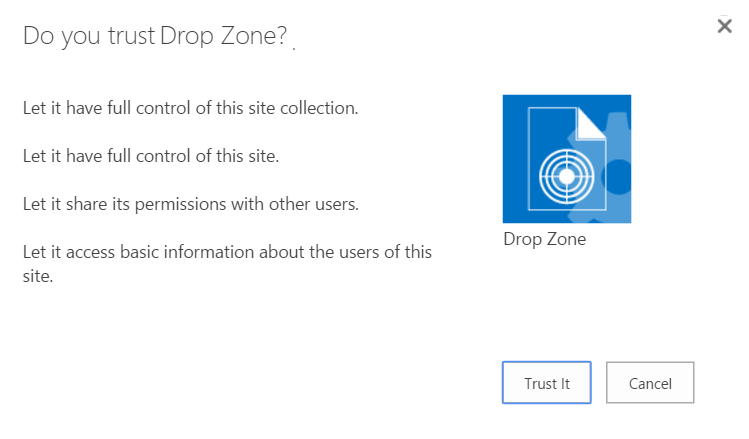Click the Drop Zone app icon tile
749x439 pixels.
(567, 158)
